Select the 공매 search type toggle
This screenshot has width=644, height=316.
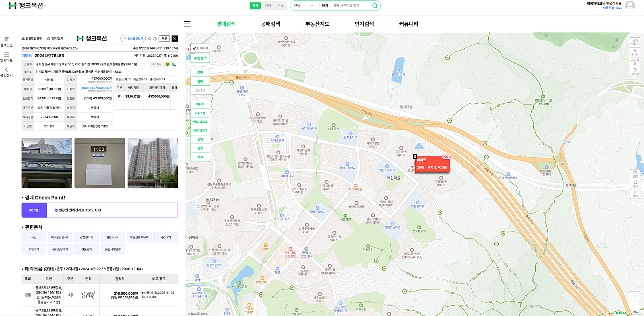point(268,6)
